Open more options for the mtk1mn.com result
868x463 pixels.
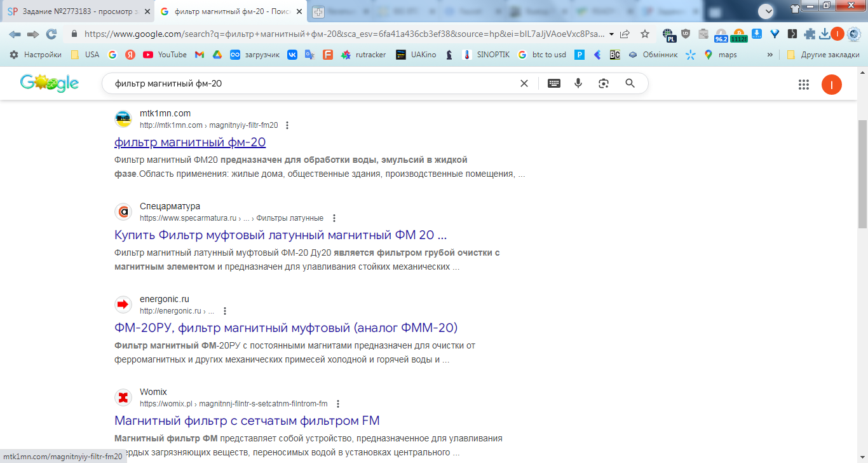pyautogui.click(x=287, y=125)
